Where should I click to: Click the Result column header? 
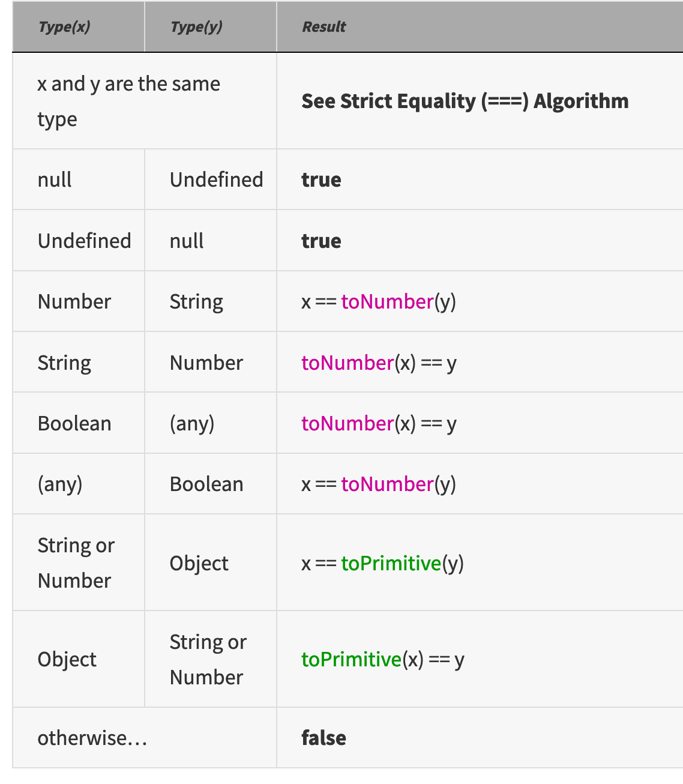[324, 27]
